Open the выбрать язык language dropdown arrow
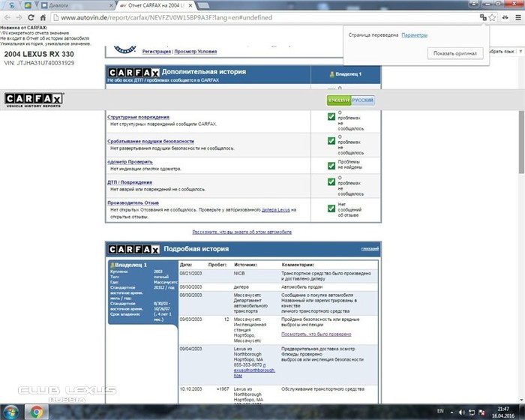 (520, 52)
